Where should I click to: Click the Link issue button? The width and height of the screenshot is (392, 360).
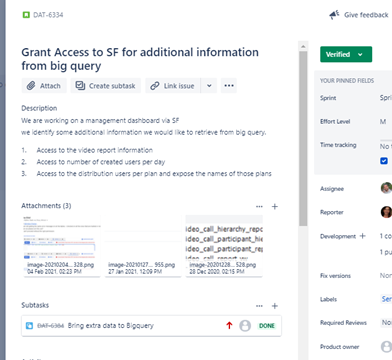pos(173,86)
